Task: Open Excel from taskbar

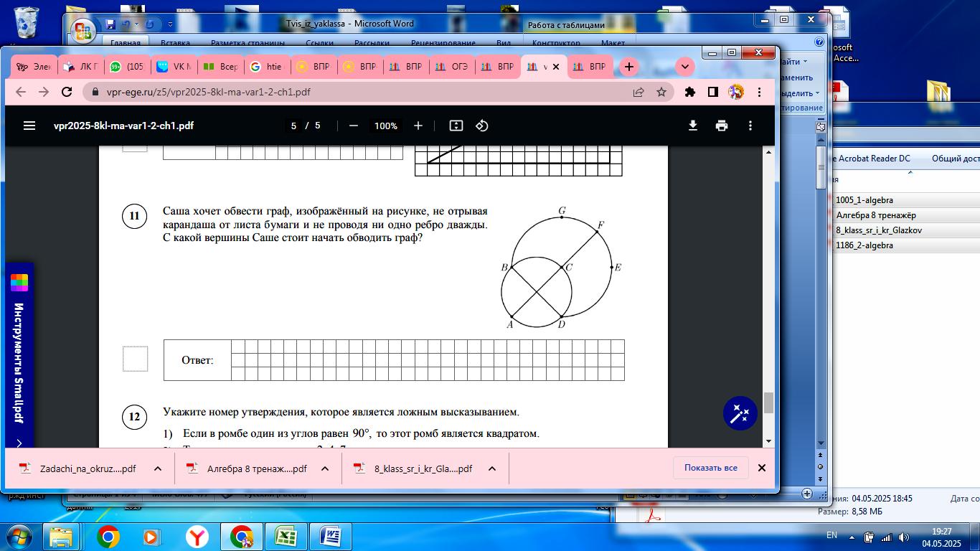Action: pos(286,537)
